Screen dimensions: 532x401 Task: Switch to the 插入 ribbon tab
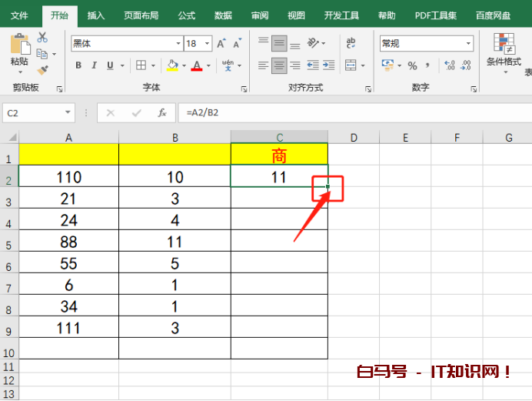(96, 15)
